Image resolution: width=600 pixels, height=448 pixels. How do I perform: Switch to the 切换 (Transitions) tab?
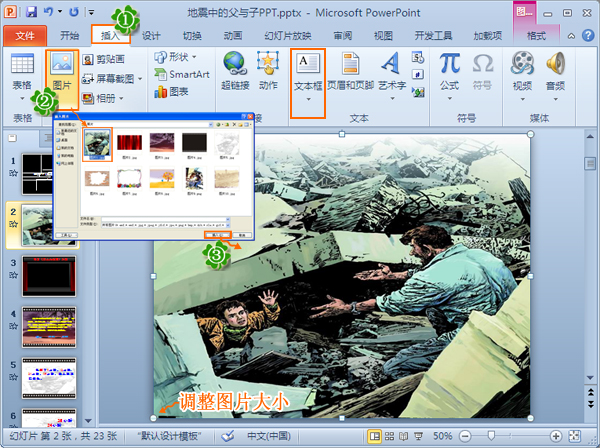pyautogui.click(x=192, y=36)
